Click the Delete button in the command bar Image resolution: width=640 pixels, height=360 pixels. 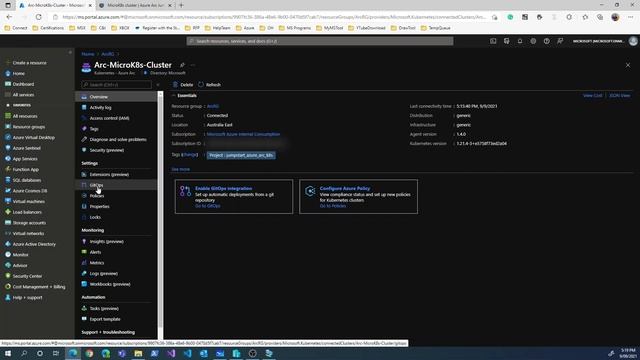click(x=182, y=84)
